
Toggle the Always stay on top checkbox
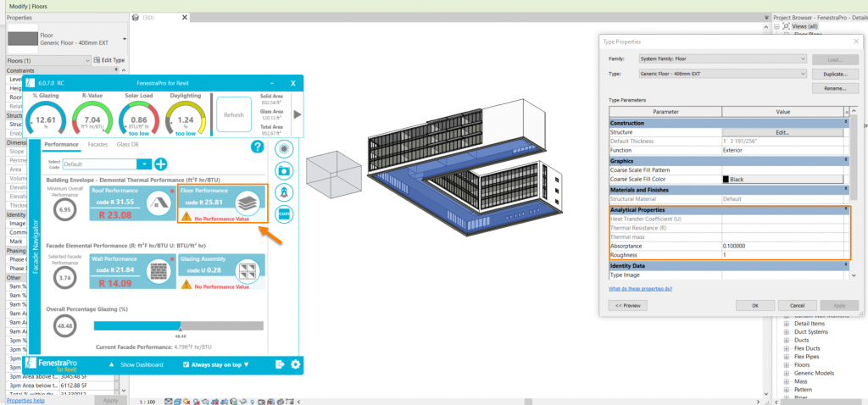(186, 364)
